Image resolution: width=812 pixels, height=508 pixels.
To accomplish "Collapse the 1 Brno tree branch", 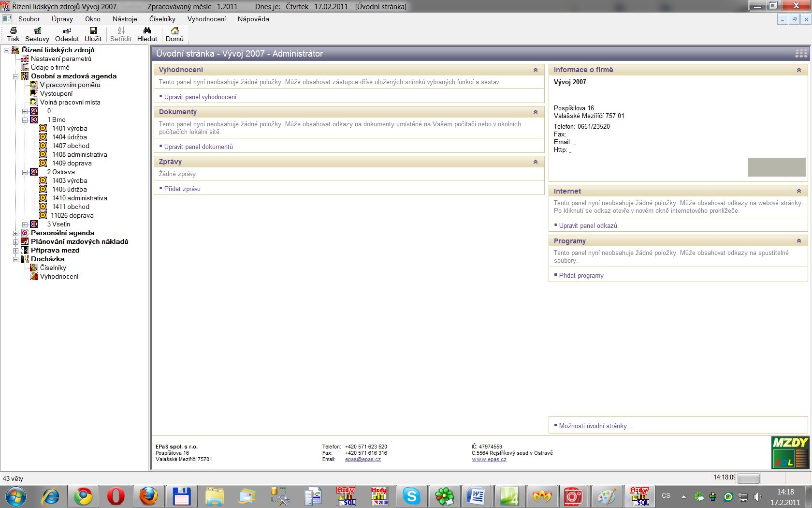I will (25, 120).
